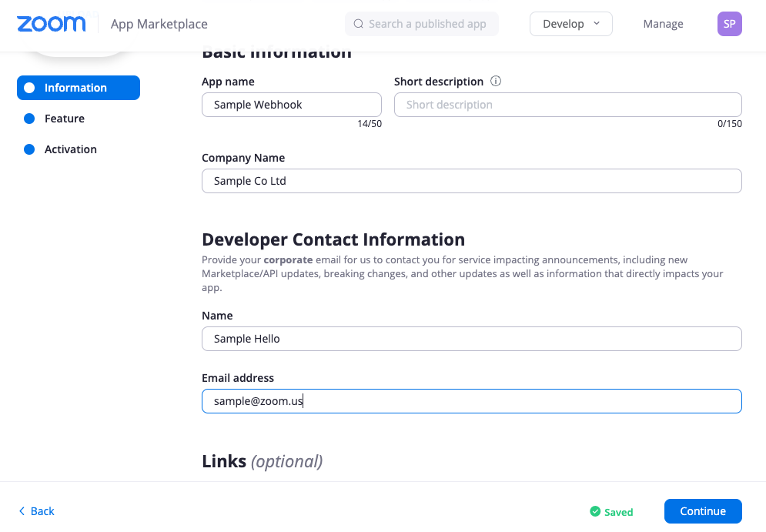
Task: Click the App name field showing Sample Webhook
Action: pyautogui.click(x=292, y=105)
